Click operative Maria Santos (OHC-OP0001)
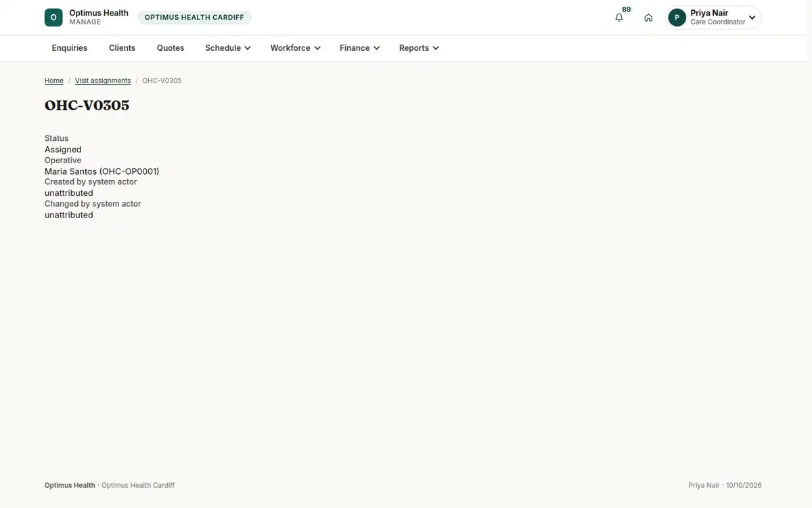The image size is (812, 508). pyautogui.click(x=102, y=171)
